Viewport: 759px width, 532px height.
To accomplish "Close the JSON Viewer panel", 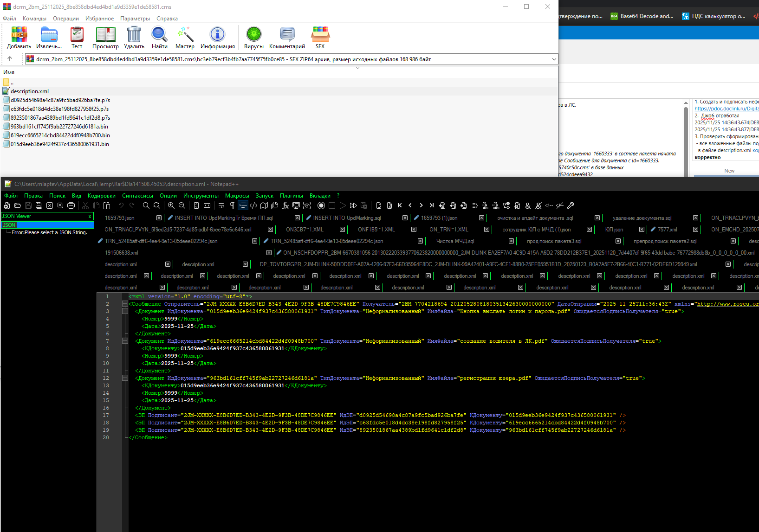I will [90, 216].
